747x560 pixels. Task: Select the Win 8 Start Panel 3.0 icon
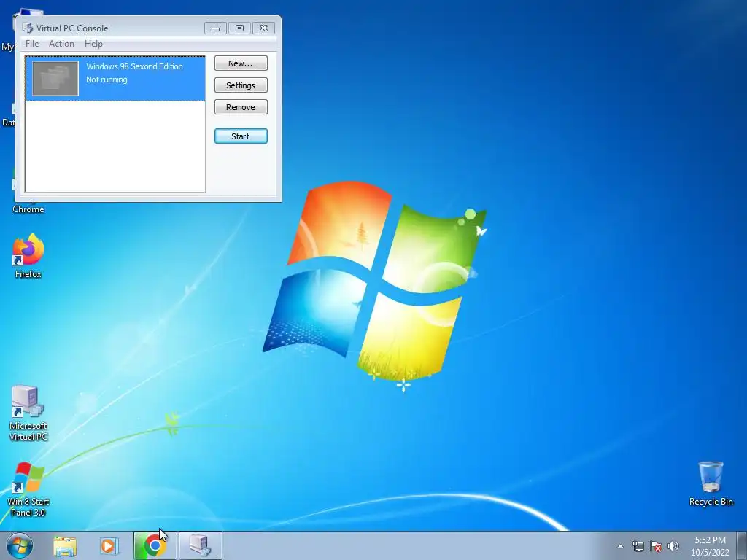28,489
